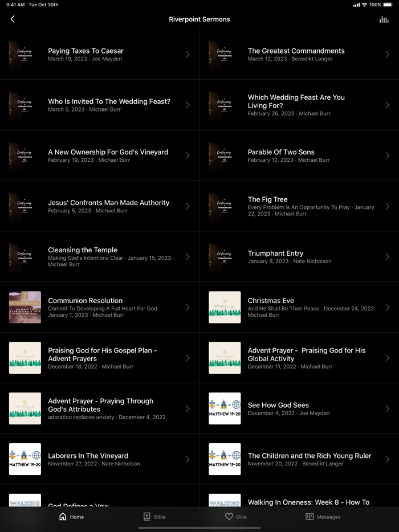Open chevron beside The Greatest Commandments
Image resolution: width=399 pixels, height=532 pixels.
(387, 54)
